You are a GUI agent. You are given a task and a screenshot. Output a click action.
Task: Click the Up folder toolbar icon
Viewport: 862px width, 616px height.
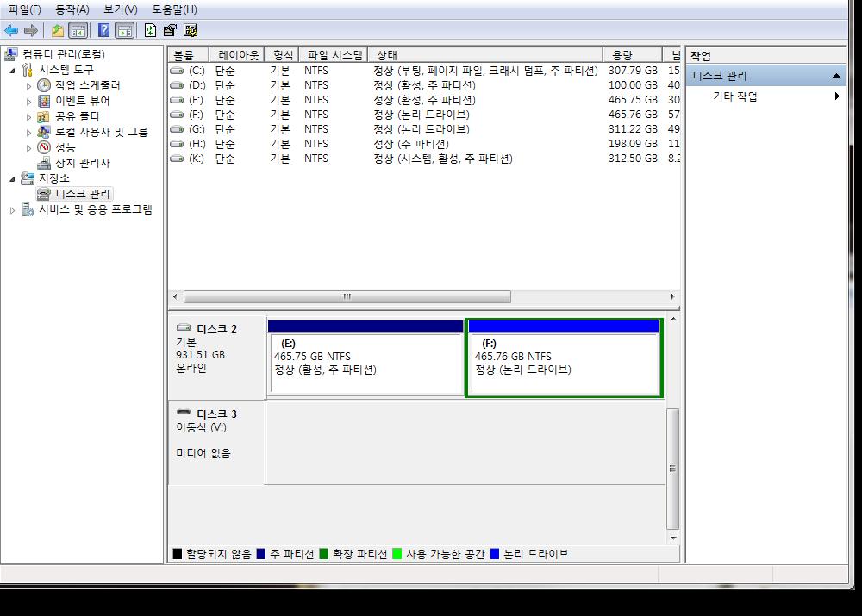57,31
